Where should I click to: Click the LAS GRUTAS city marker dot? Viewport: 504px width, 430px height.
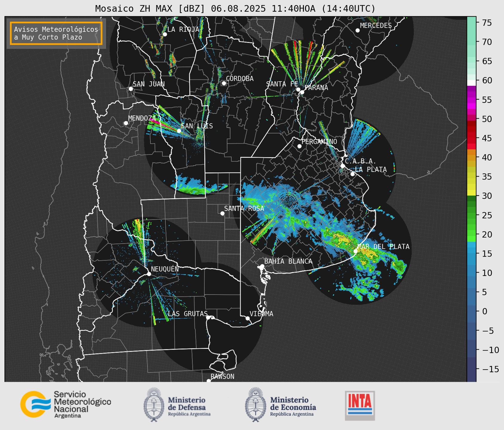click(x=208, y=317)
